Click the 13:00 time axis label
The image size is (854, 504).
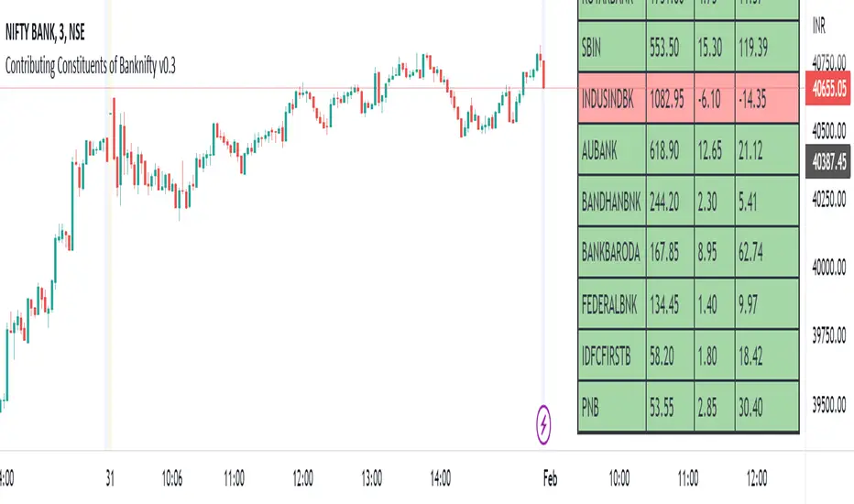372,477
